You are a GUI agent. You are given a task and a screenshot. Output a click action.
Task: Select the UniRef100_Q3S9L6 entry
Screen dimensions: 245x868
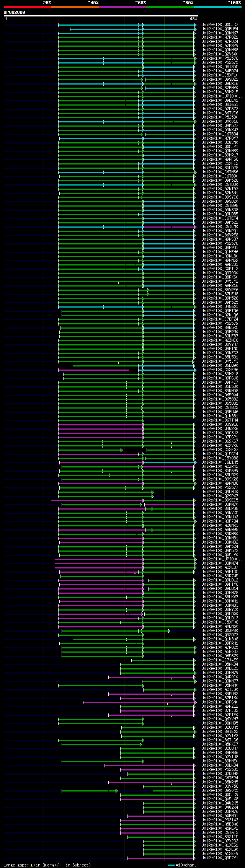220,424
